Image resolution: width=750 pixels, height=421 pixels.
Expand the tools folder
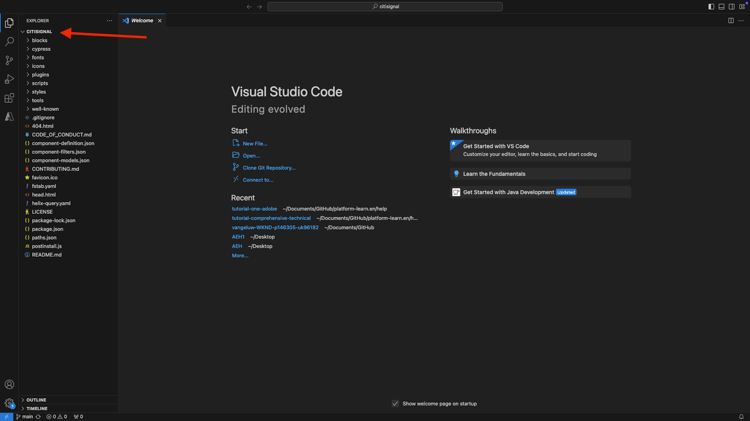point(38,100)
